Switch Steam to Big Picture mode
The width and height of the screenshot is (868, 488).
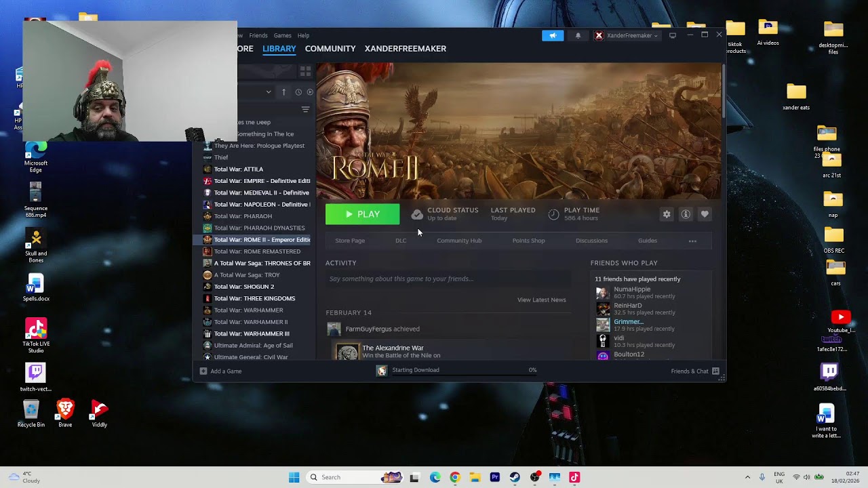point(673,35)
